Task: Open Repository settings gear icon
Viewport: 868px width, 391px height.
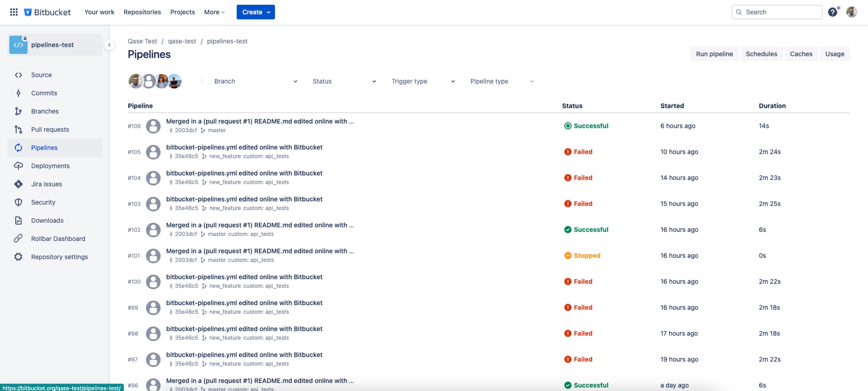Action: 18,257
